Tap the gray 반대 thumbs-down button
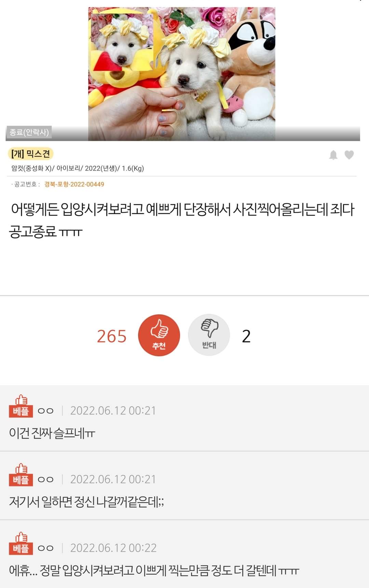This screenshot has height=588, width=369. (x=209, y=335)
